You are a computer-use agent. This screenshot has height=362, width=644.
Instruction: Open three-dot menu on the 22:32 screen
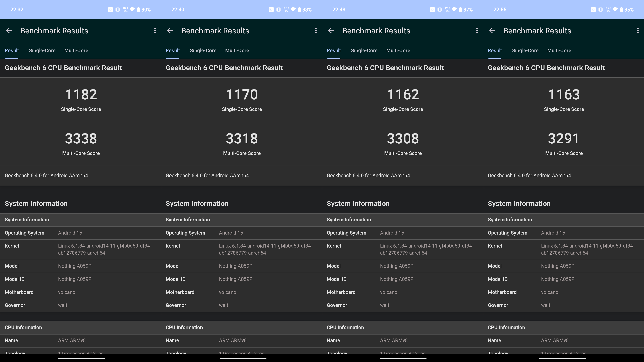155,30
